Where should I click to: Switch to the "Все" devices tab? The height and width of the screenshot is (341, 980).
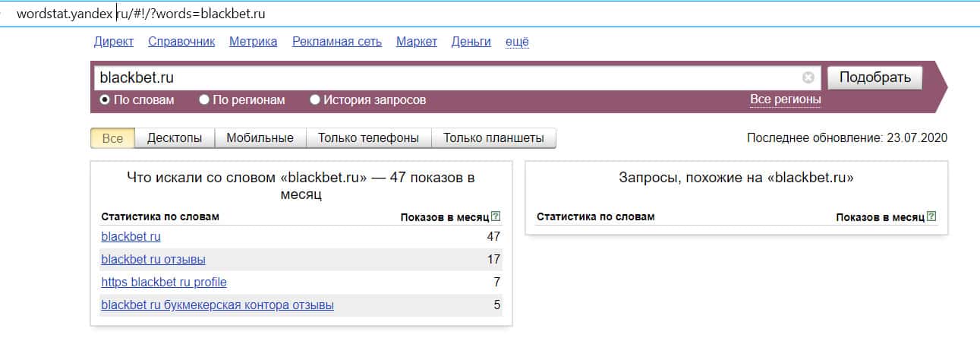click(x=112, y=138)
